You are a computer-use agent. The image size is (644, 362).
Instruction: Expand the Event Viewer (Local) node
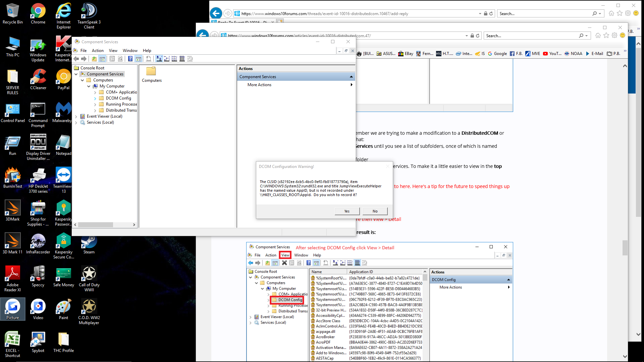(76, 117)
